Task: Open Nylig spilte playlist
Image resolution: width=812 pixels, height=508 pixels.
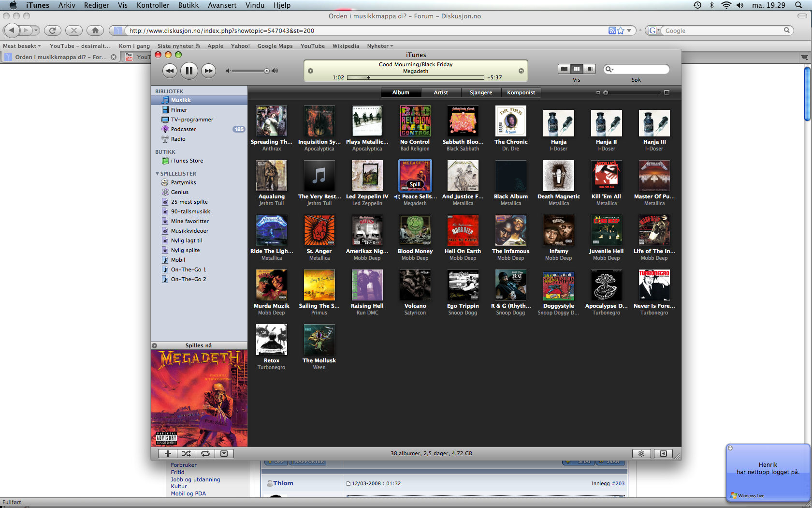Action: pos(199,250)
